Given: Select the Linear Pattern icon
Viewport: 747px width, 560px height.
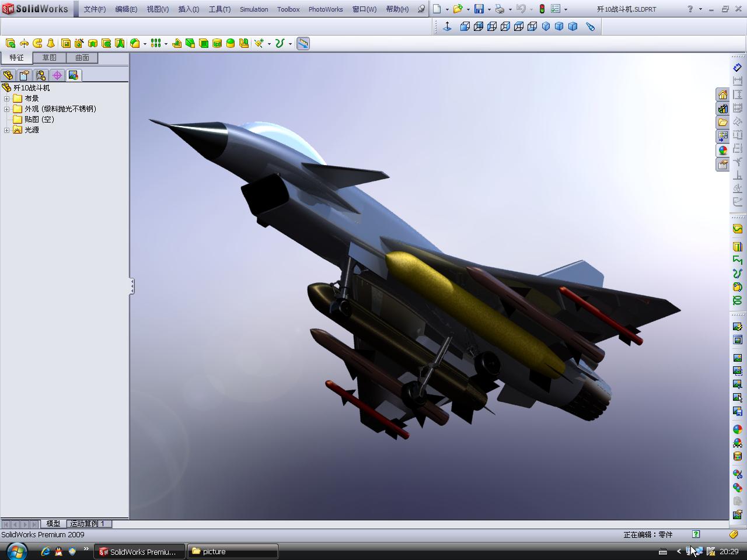Looking at the screenshot, I should coord(155,43).
